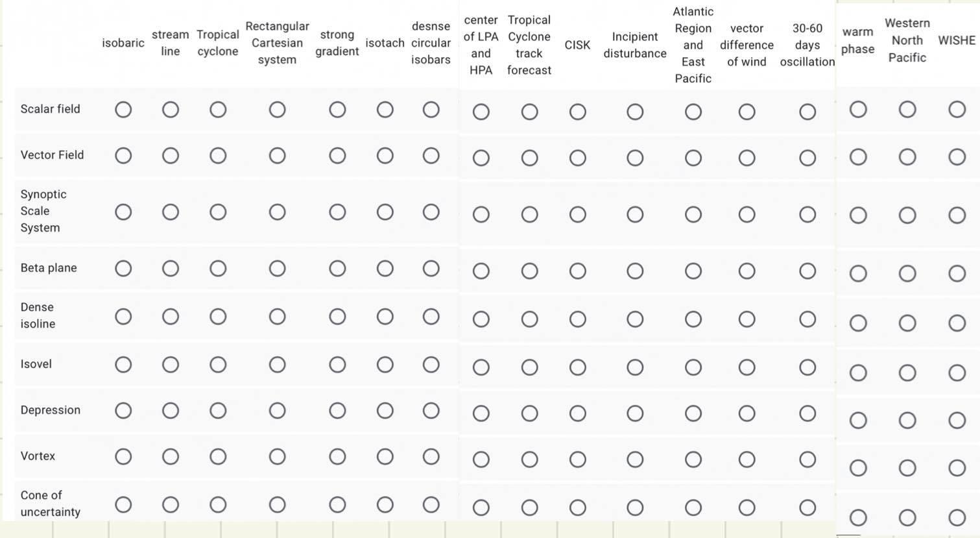Select isotach for Vortex row
The width and height of the screenshot is (980, 538).
pos(385,457)
